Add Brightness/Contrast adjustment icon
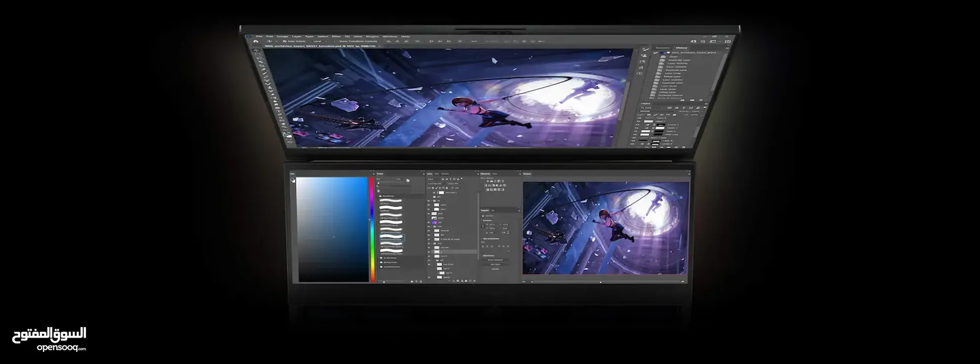Image resolution: width=980 pixels, height=364 pixels. [488, 181]
